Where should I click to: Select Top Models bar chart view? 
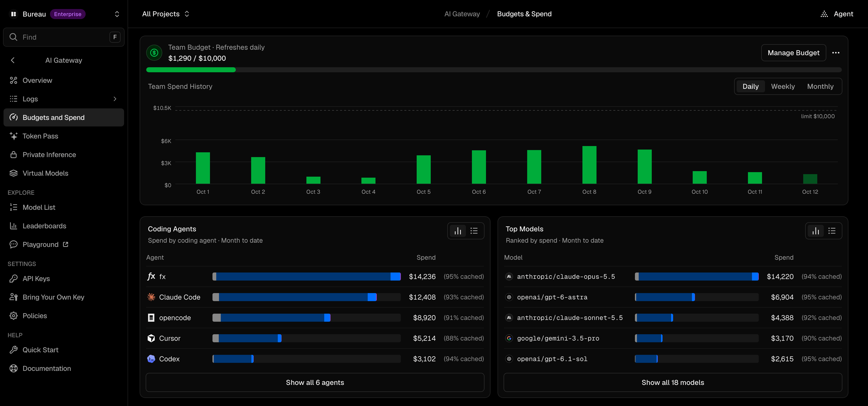pos(816,231)
